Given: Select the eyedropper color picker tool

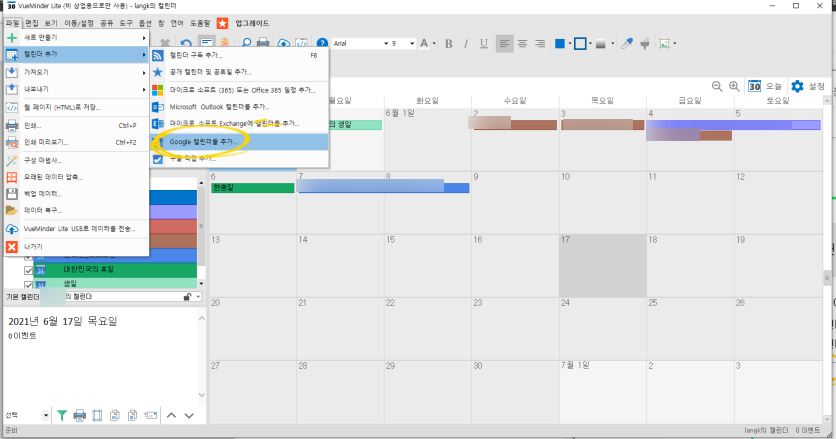Looking at the screenshot, I should click(x=627, y=44).
